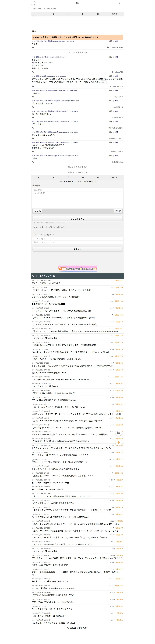155x644 pixels.
Task: Click 'コメントを投稿する' below post 0010
Action: click(x=77, y=167)
